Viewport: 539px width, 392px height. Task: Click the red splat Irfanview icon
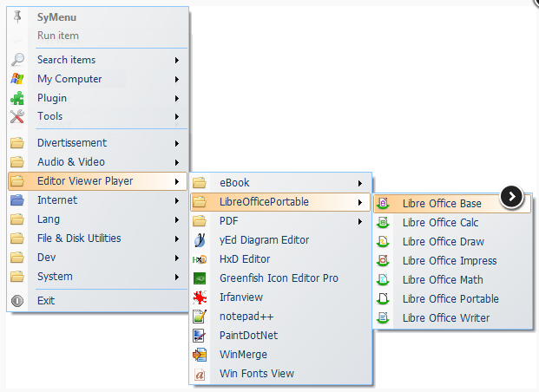[200, 297]
